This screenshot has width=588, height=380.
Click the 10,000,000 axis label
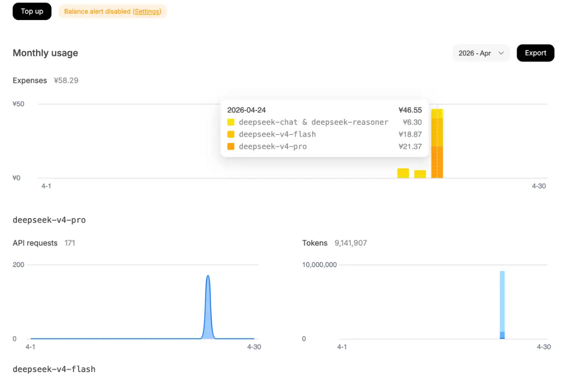[320, 265]
